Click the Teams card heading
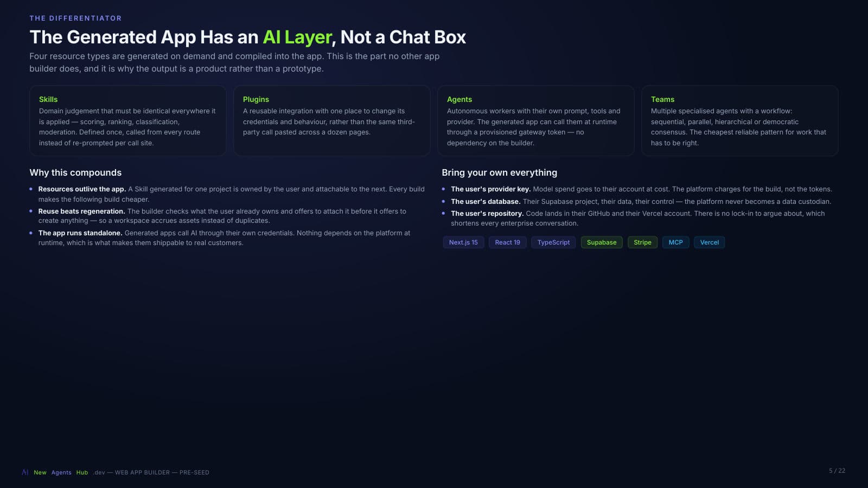The width and height of the screenshot is (868, 488). [x=662, y=99]
